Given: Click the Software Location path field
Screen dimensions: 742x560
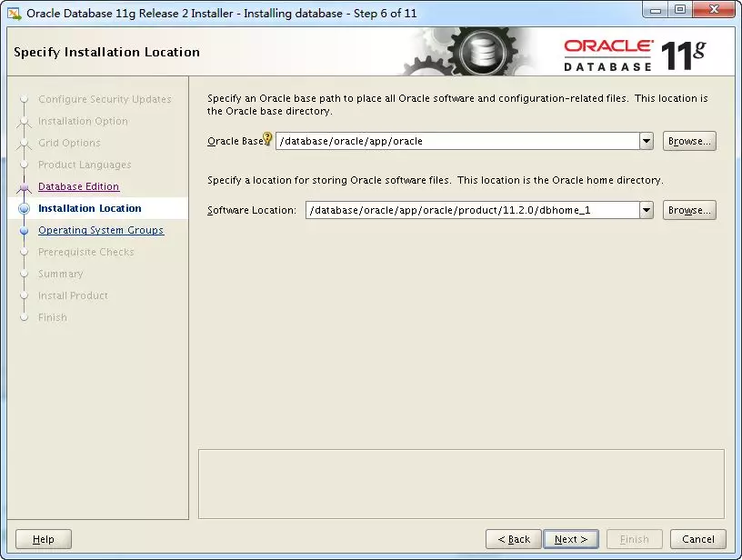Looking at the screenshot, I should tap(473, 210).
